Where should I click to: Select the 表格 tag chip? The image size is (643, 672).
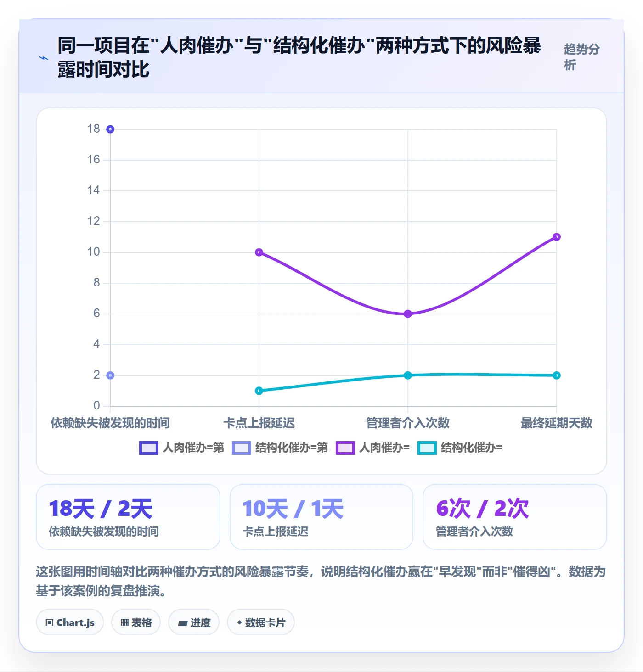pos(136,622)
